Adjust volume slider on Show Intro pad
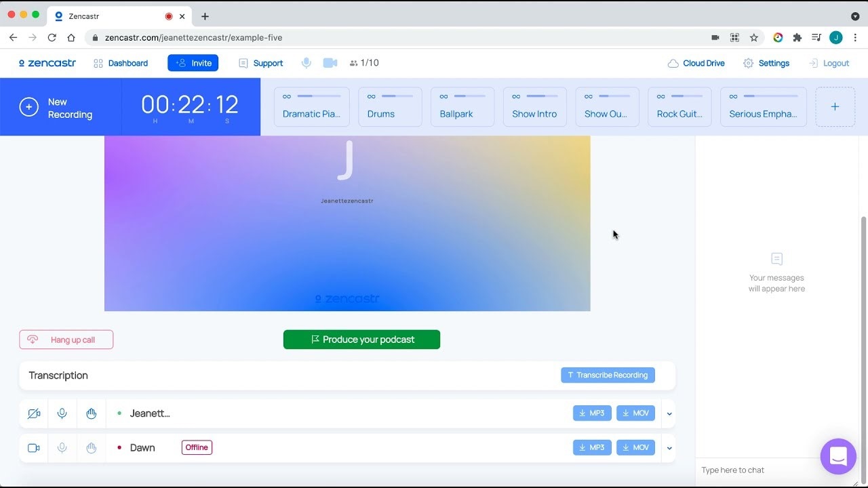868x488 pixels. pos(542,96)
